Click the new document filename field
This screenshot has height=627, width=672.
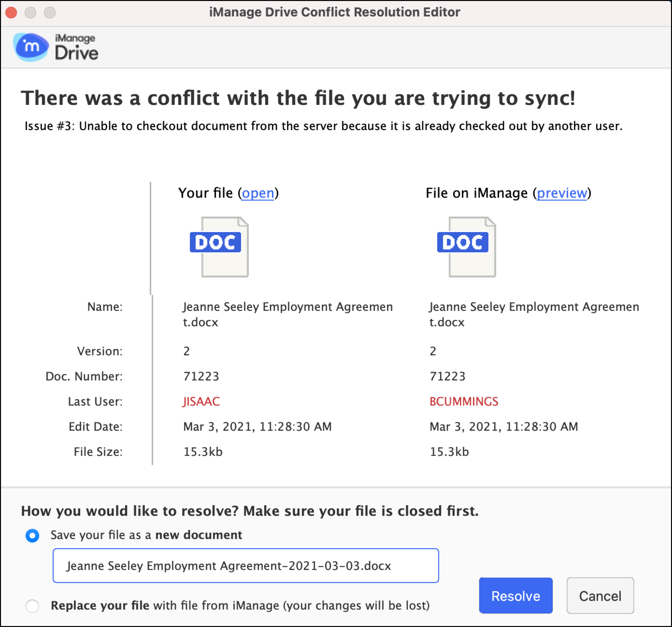coord(246,566)
